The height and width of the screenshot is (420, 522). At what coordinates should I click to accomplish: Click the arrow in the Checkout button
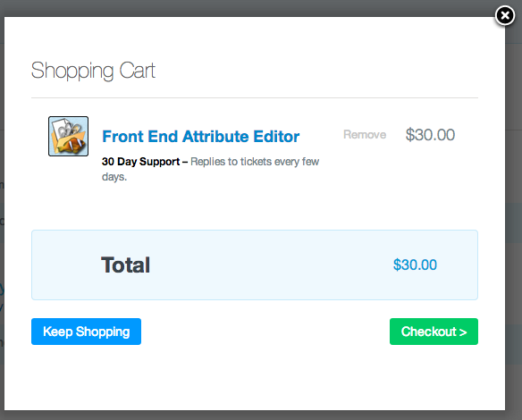click(463, 332)
